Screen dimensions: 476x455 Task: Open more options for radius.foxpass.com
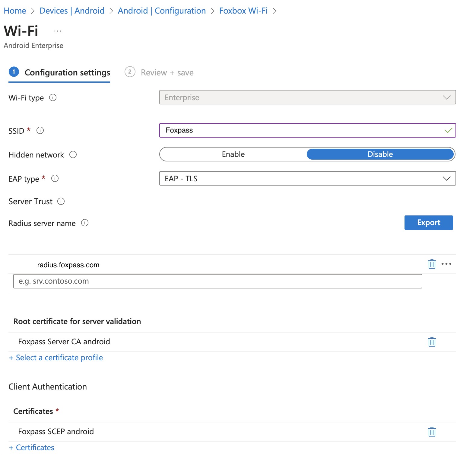pyautogui.click(x=446, y=264)
